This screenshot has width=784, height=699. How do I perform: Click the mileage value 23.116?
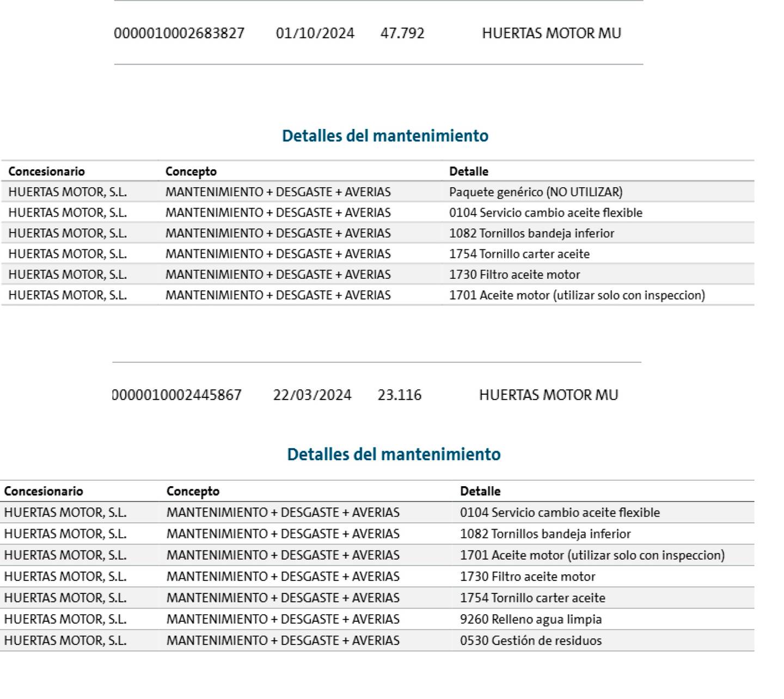pos(400,395)
